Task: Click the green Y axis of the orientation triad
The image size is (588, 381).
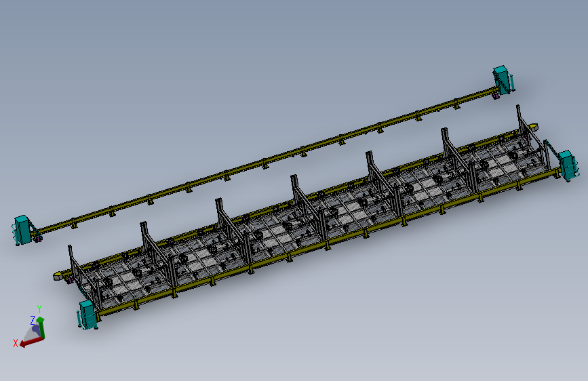Action: pos(41,327)
